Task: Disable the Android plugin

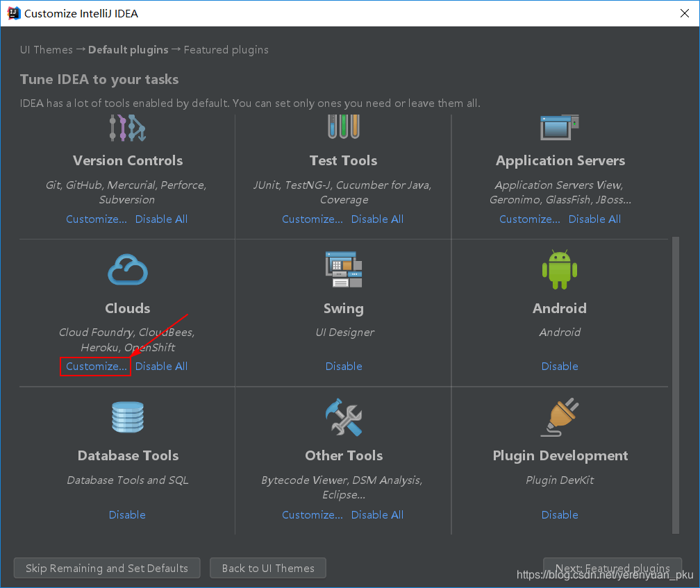Action: (560, 367)
